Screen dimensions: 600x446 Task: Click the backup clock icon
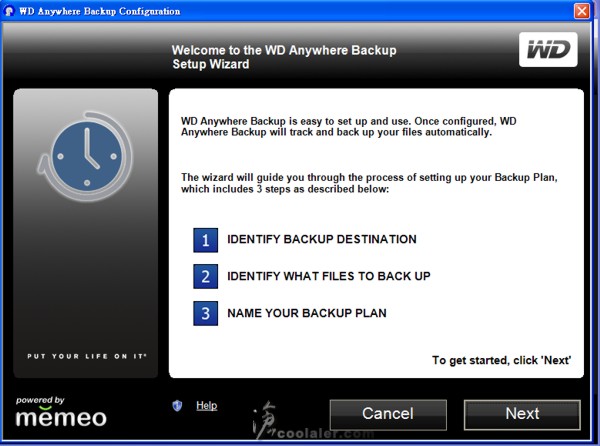coord(85,156)
